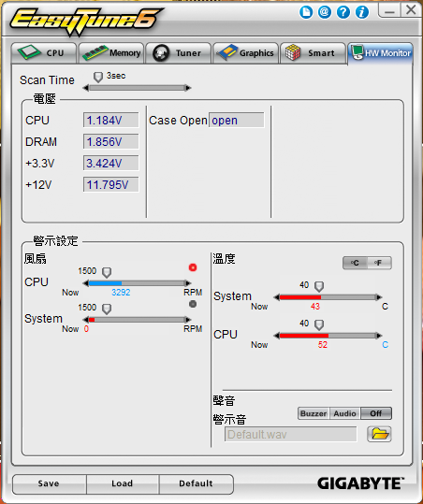
Task: Open the Tuner tab
Action: coord(179,53)
